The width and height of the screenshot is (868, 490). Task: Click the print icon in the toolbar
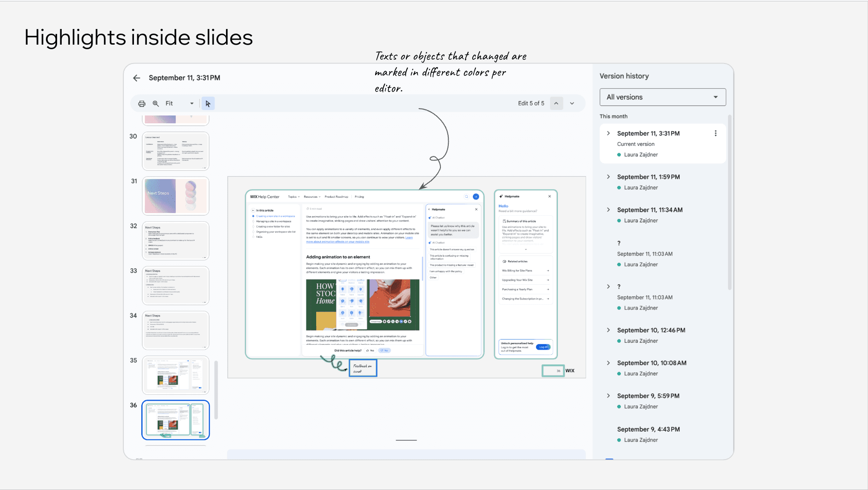click(142, 104)
